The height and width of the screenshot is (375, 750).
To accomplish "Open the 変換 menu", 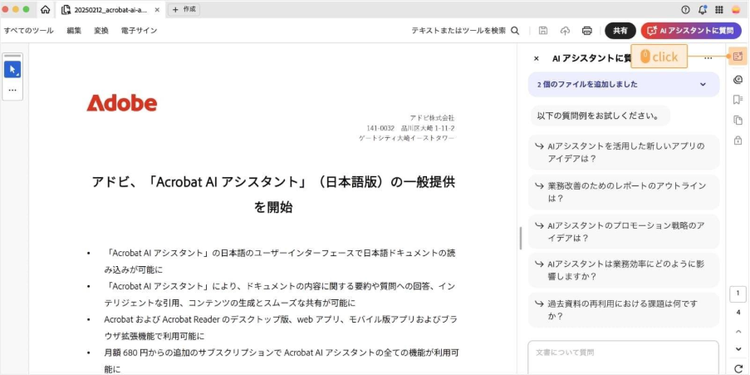I will tap(101, 31).
